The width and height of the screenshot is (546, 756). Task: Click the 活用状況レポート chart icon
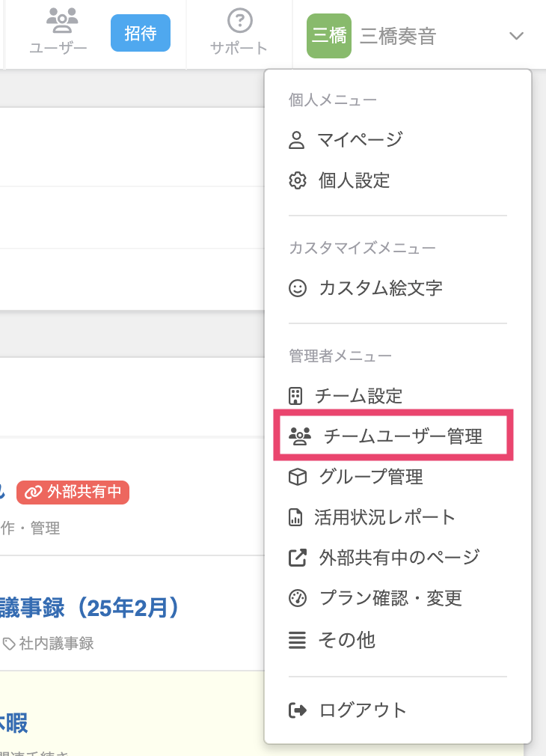[x=297, y=517]
